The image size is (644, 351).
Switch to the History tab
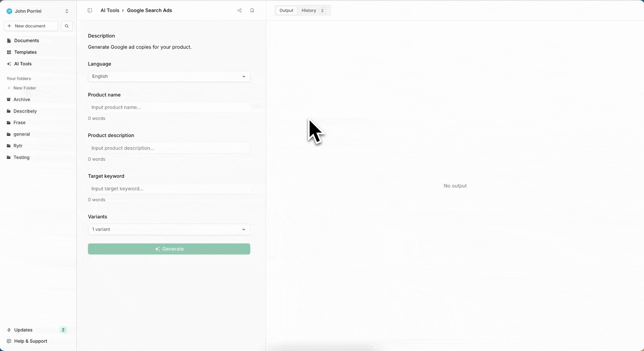click(x=314, y=10)
